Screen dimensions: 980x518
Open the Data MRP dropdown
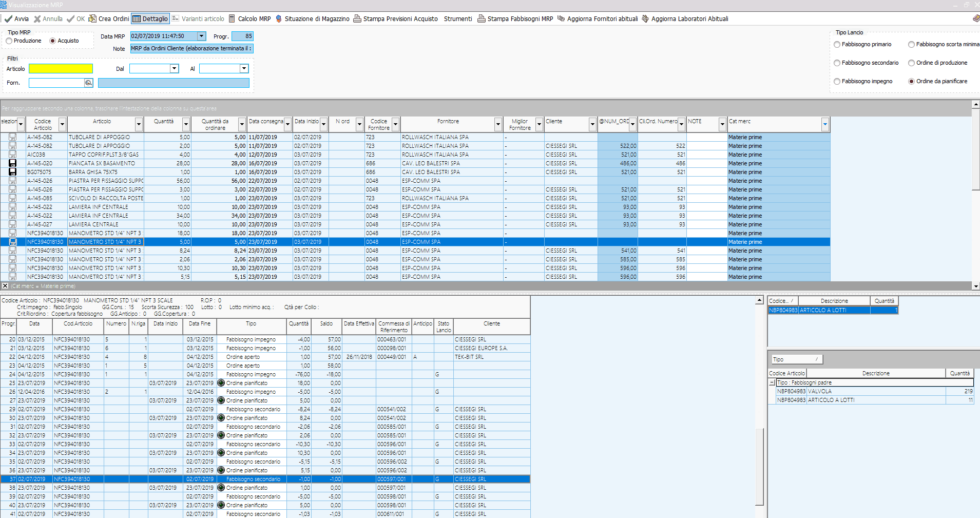click(202, 36)
